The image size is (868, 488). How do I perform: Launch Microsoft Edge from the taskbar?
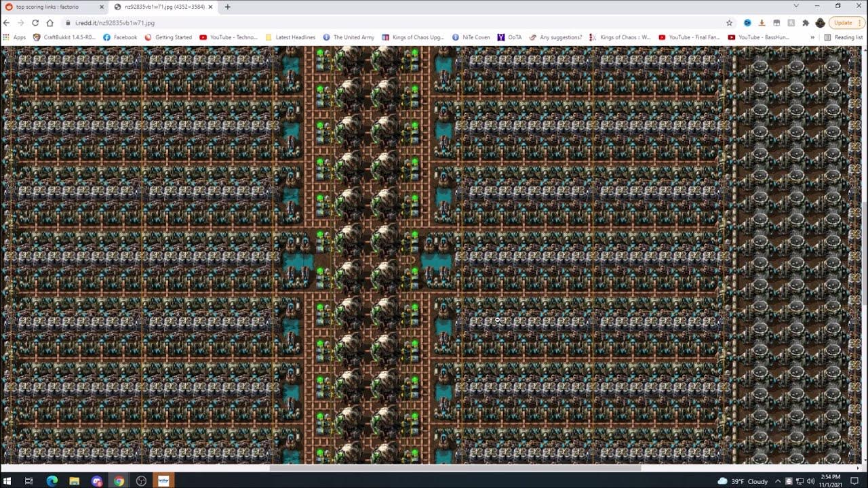[52, 481]
